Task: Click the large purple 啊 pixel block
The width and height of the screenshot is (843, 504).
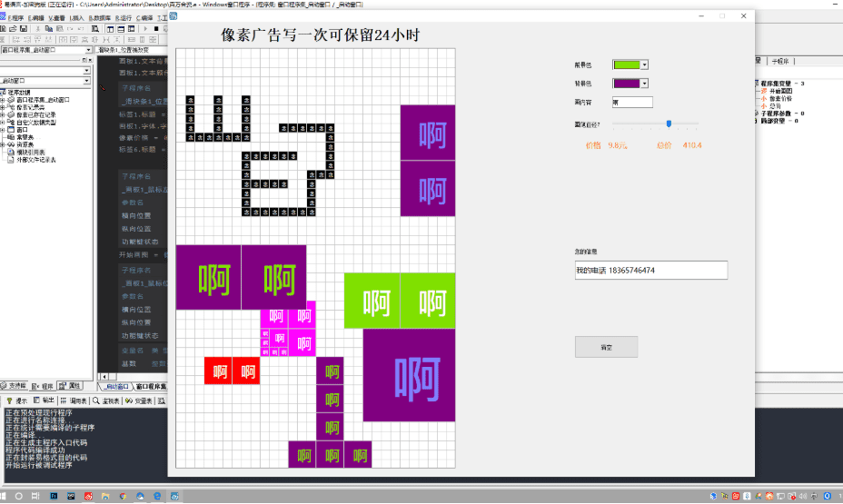Action: (x=409, y=375)
